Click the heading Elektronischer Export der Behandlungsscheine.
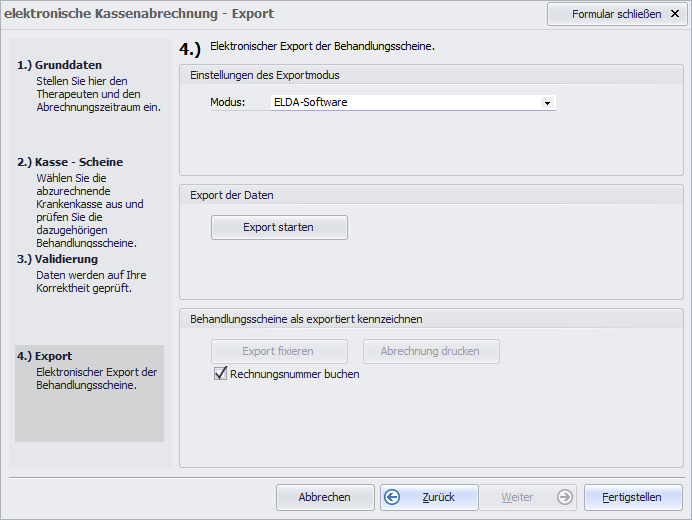The image size is (692, 520). tap(322, 46)
